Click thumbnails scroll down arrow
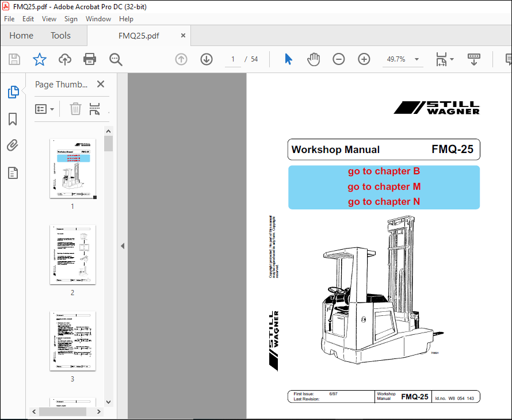Viewport: 512px width, 420px height. pyautogui.click(x=108, y=402)
